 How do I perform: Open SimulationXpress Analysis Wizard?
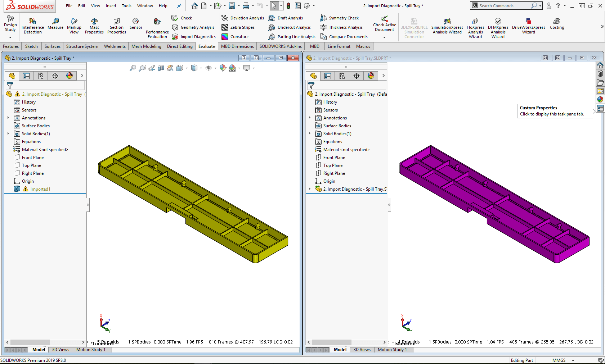coord(447,26)
